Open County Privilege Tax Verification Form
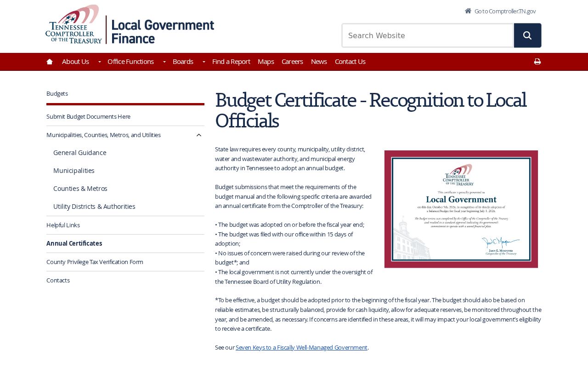This screenshot has width=588, height=368. 95,262
